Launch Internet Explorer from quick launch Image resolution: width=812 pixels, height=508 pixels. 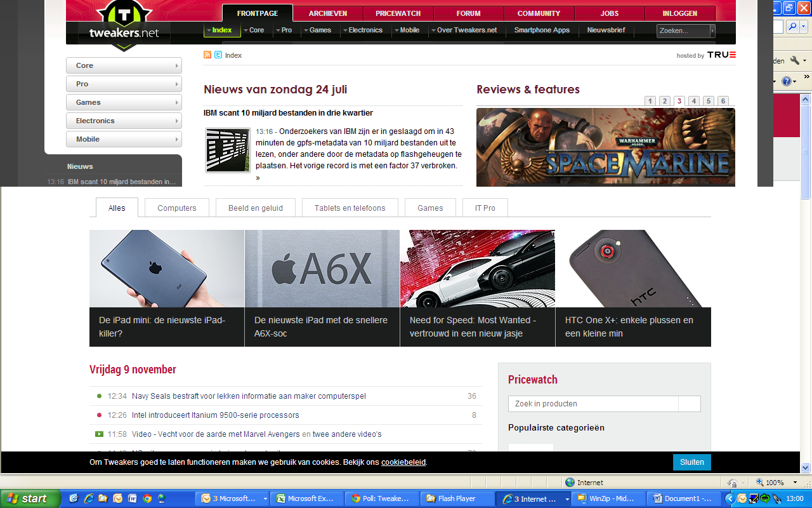click(89, 498)
